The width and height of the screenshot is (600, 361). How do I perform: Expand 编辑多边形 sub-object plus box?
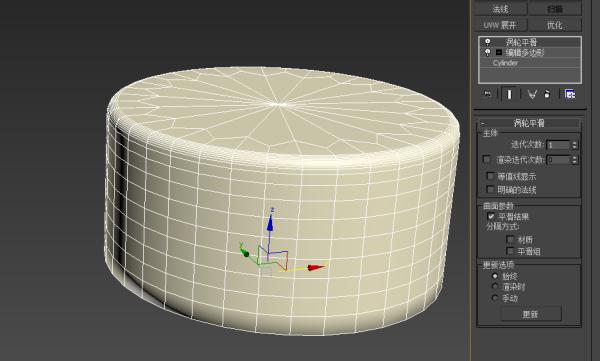[499, 52]
